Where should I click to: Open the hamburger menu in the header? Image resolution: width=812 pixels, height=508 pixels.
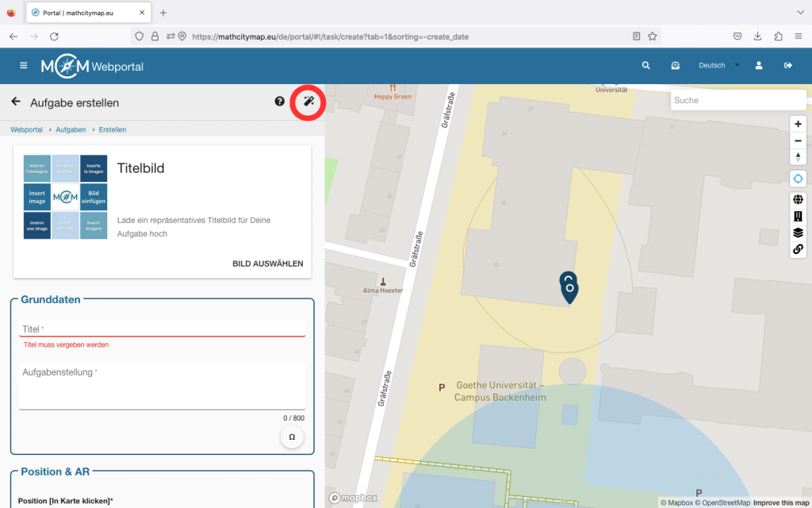click(23, 66)
